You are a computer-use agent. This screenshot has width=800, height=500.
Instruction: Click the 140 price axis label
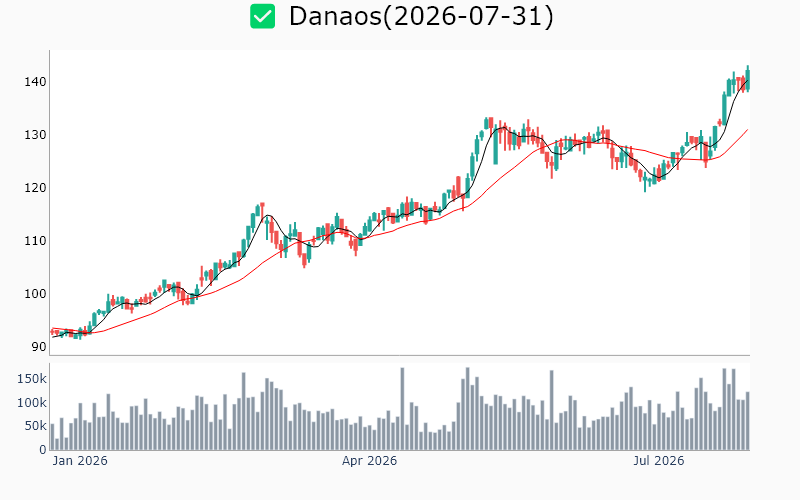click(x=35, y=82)
